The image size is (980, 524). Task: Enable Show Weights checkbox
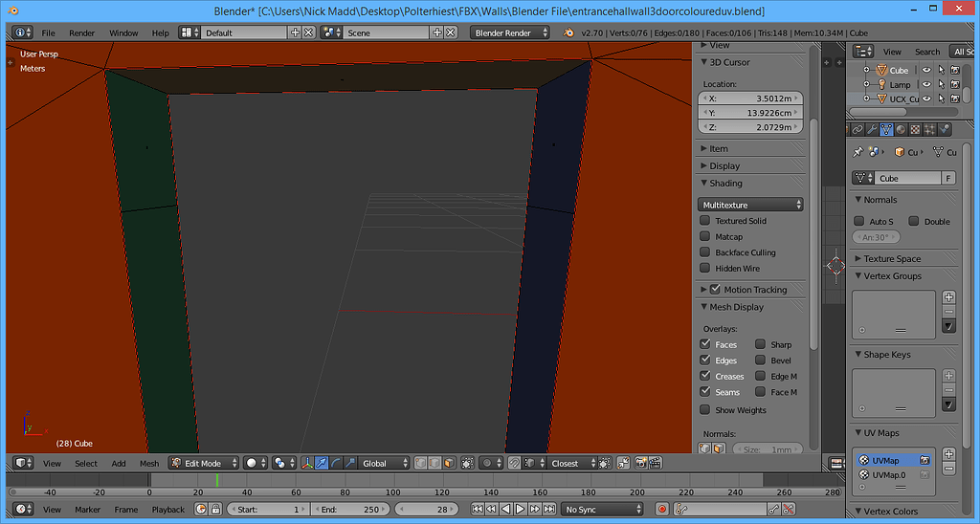pos(705,409)
